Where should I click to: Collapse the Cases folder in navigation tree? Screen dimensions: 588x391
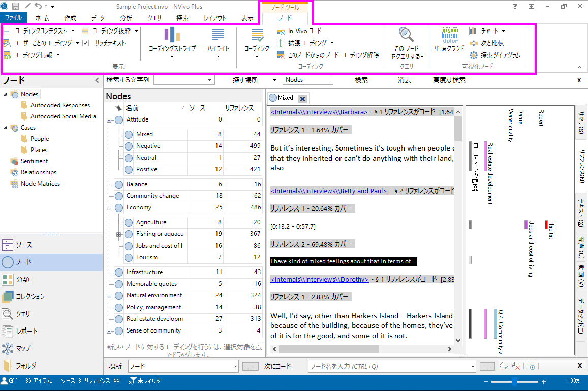[5, 128]
